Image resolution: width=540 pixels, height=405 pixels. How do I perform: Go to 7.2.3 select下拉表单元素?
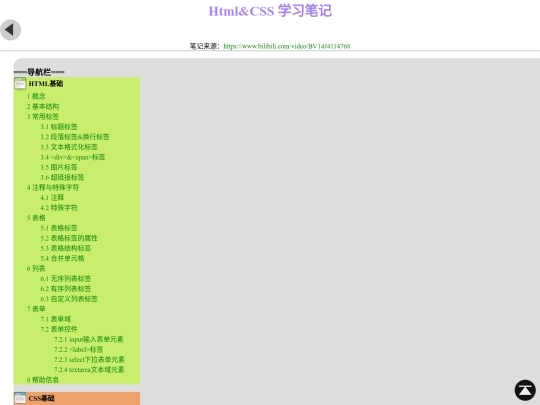tap(89, 360)
